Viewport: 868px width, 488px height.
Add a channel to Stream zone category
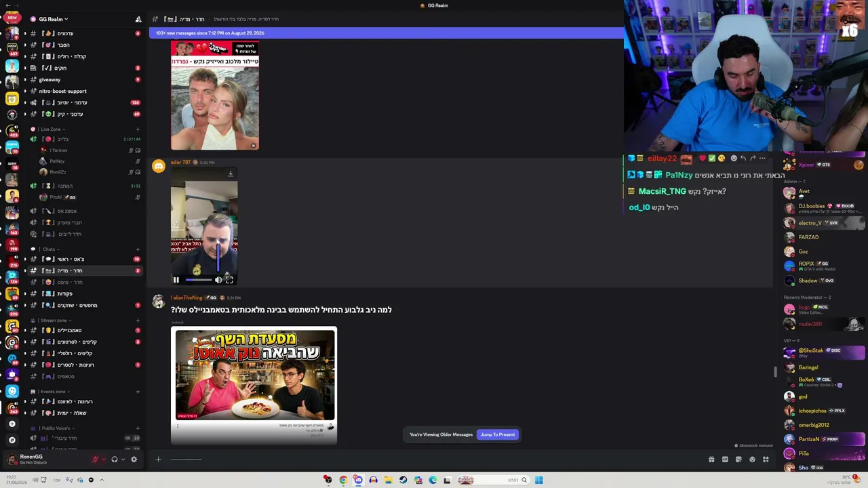coord(138,320)
